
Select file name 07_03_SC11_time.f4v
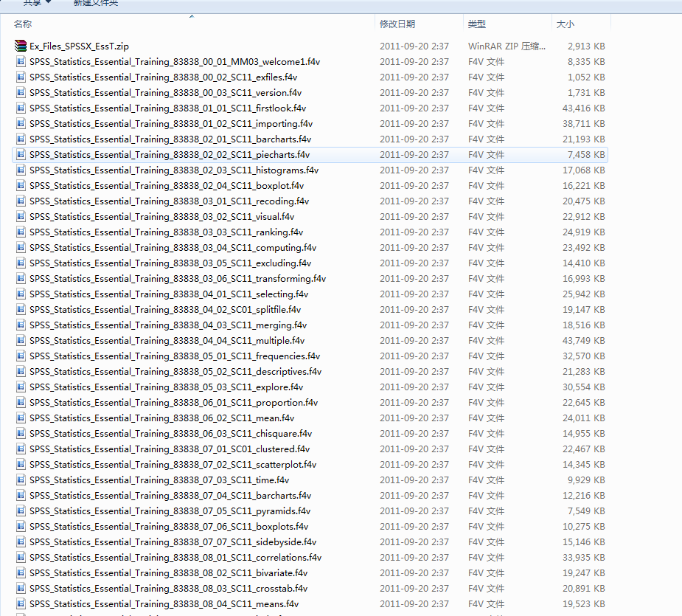coord(159,480)
